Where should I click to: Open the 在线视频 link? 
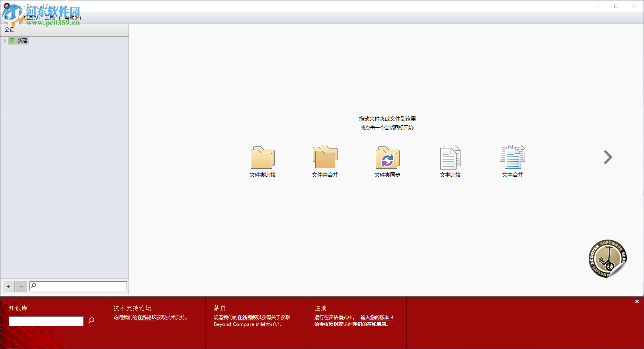tap(247, 318)
